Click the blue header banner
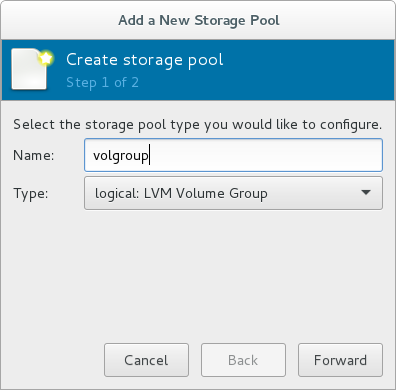The image size is (396, 390). tap(199, 70)
